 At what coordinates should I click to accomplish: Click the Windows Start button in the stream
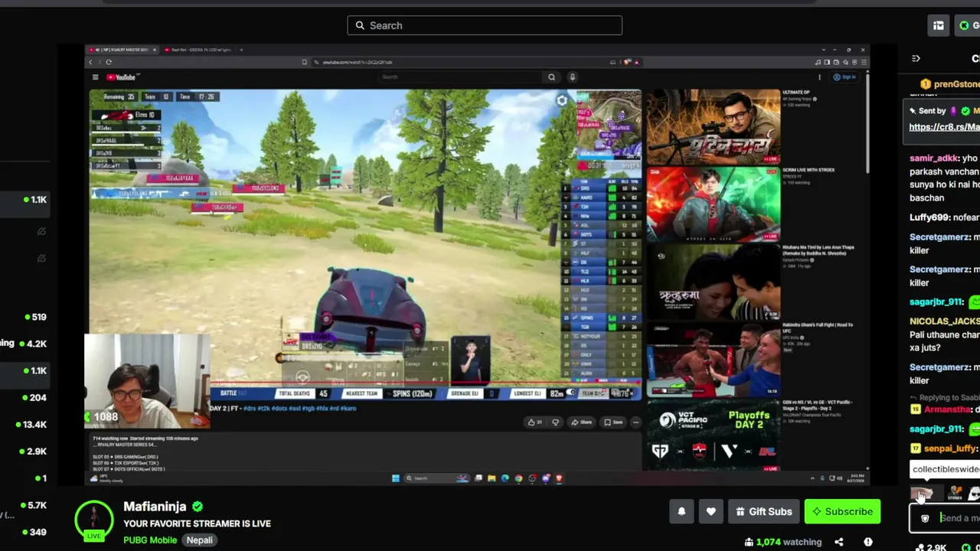[x=395, y=478]
